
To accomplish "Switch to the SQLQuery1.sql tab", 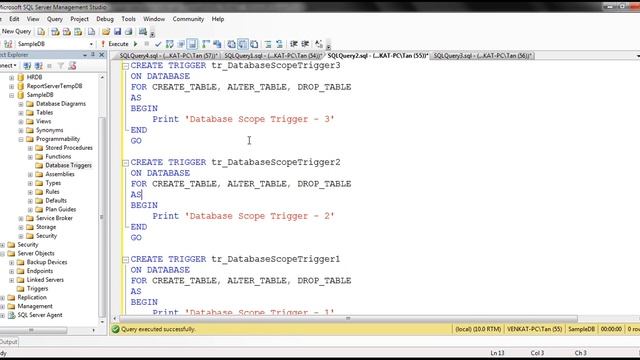I will click(x=273, y=56).
